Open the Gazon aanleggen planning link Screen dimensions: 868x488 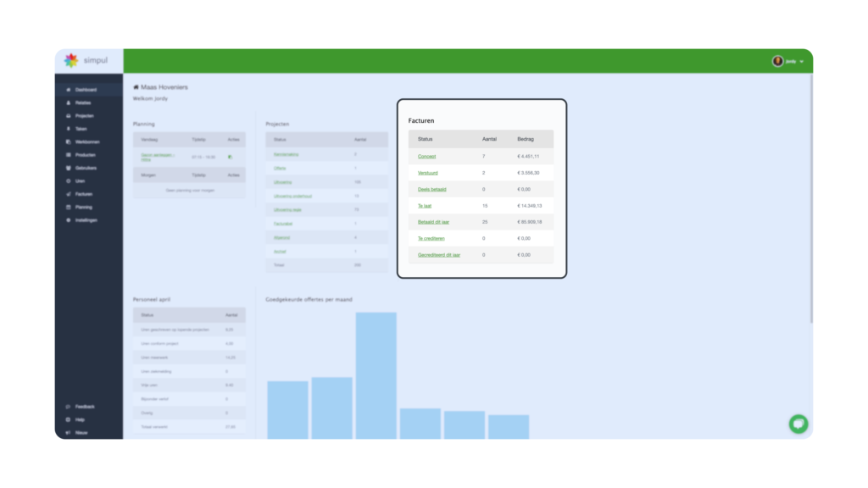[157, 157]
